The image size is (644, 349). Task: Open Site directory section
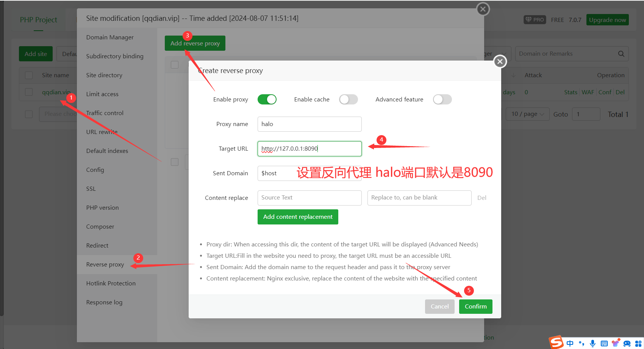[104, 75]
